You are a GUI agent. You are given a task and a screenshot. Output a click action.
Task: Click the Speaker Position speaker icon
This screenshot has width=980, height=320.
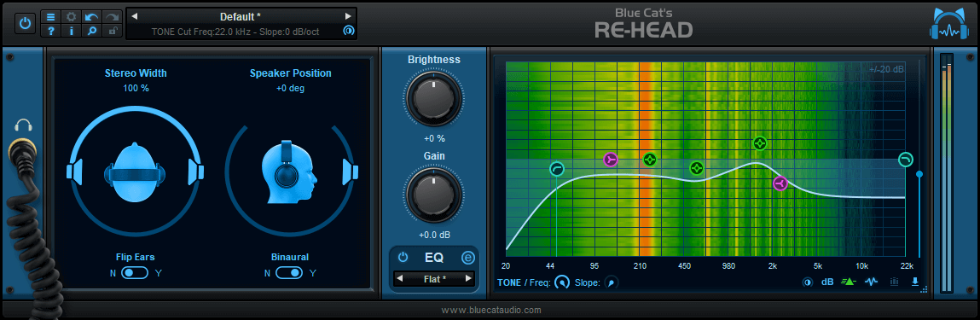click(351, 172)
